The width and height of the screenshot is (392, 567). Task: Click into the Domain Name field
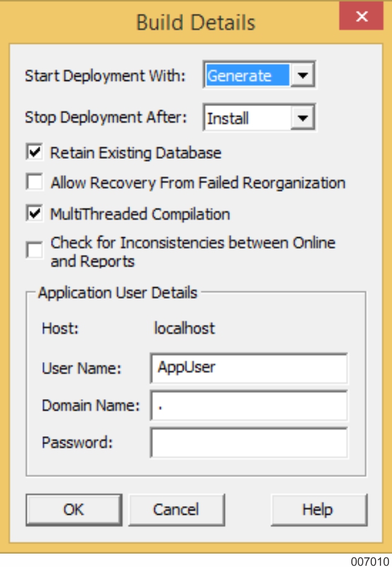pos(249,406)
